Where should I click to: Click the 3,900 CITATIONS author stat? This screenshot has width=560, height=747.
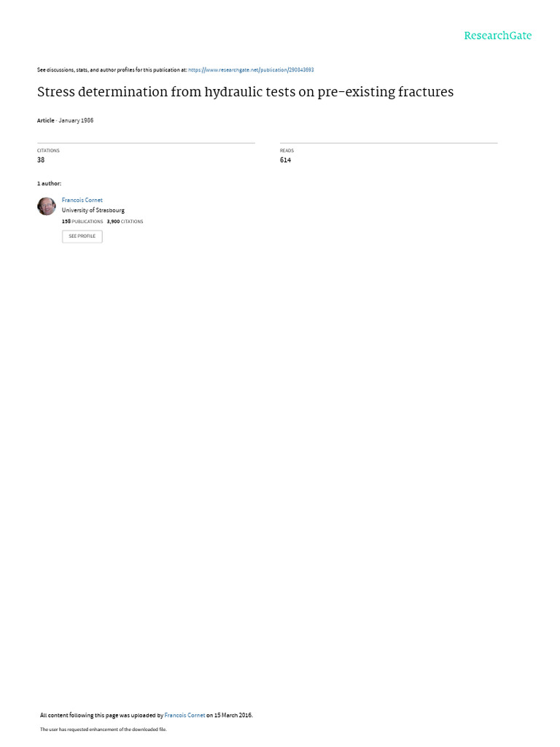click(125, 222)
